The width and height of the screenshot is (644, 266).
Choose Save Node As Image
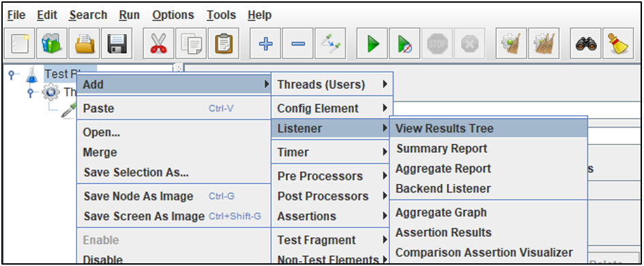[x=174, y=196]
